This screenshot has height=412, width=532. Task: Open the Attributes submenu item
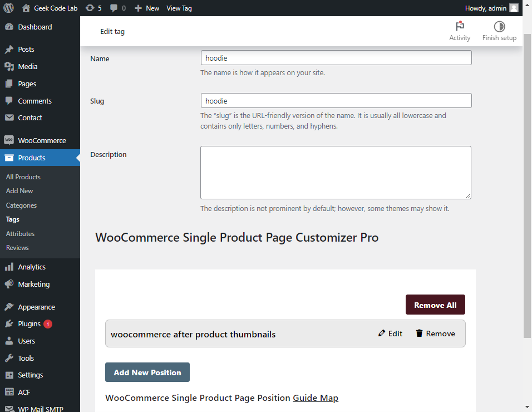pyautogui.click(x=20, y=233)
